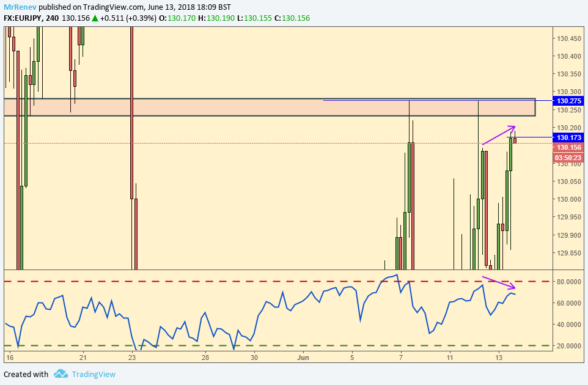The width and height of the screenshot is (588, 385).
Task: Click the 28 date label on time axis
Action: click(205, 358)
